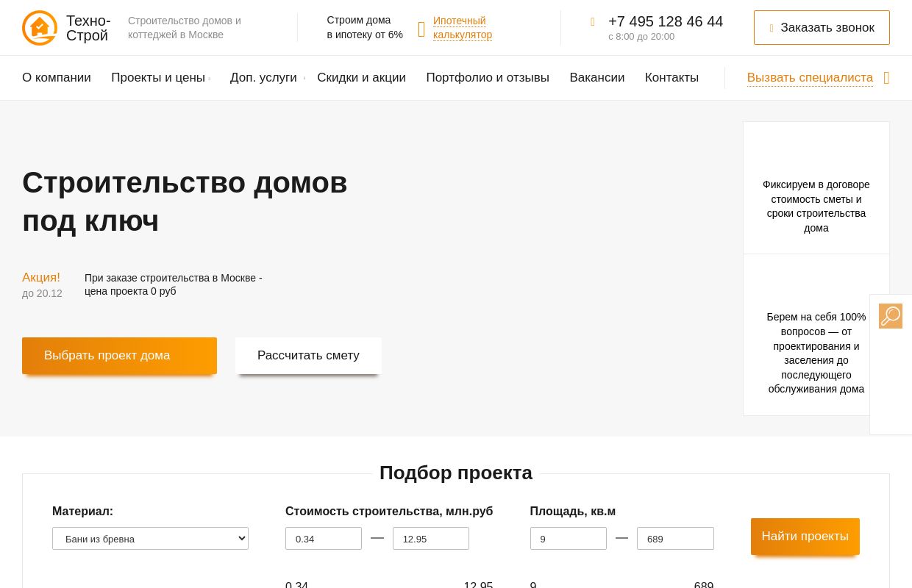Open search via the orange magnifier icon
Viewport: 912px width, 588px height.
(x=891, y=316)
